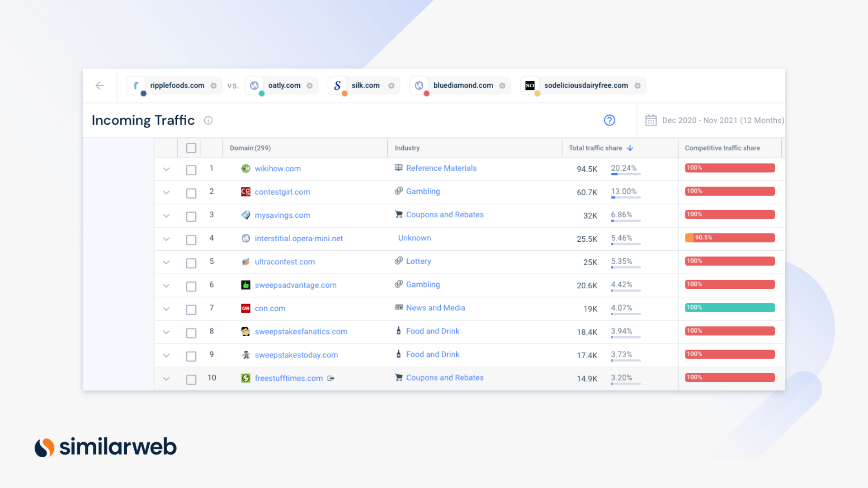Viewport: 868px width, 488px height.
Task: Sort by Total traffic share arrow
Action: pos(630,148)
